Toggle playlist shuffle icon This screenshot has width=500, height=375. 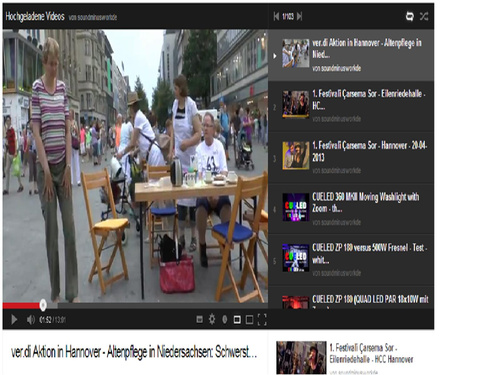point(424,16)
